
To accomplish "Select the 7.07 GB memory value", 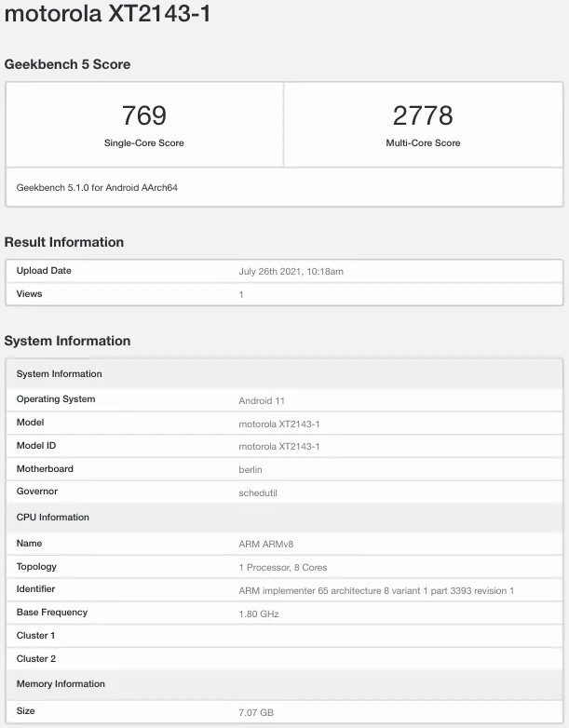I will coord(256,712).
